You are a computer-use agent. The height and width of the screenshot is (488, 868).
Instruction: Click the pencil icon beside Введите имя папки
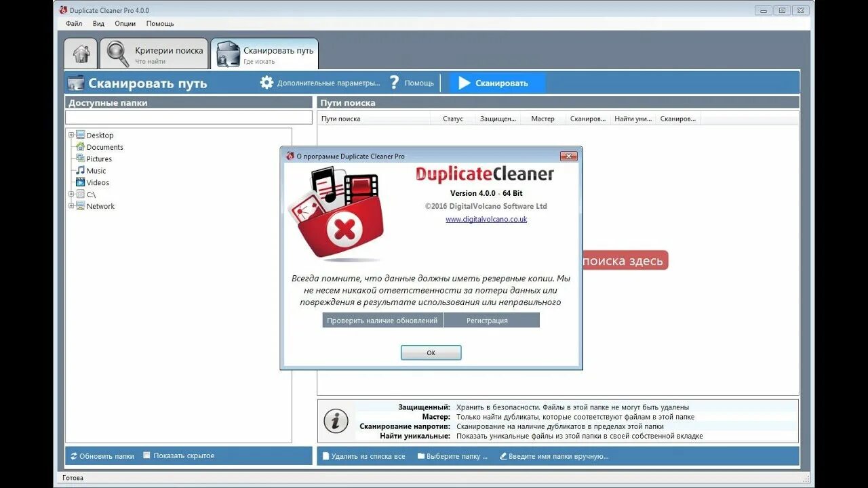click(503, 456)
